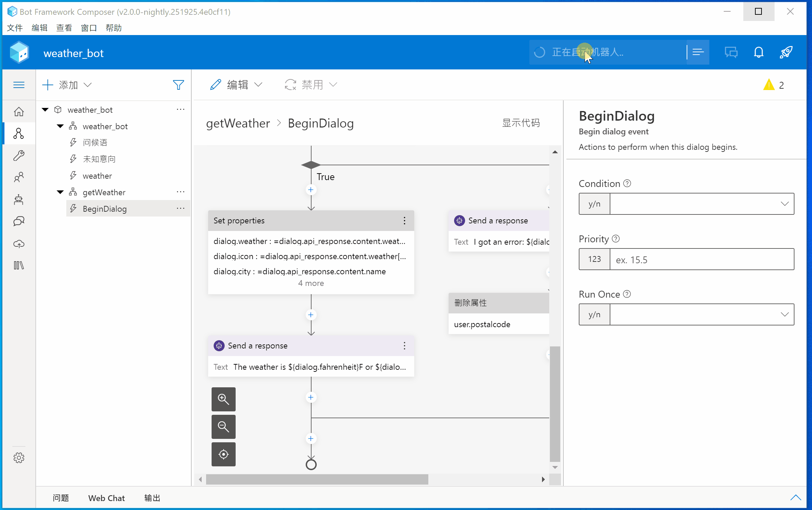Screen dimensions: 812x510
Task: Toggle the hamburger navigation menu
Action: tap(19, 85)
